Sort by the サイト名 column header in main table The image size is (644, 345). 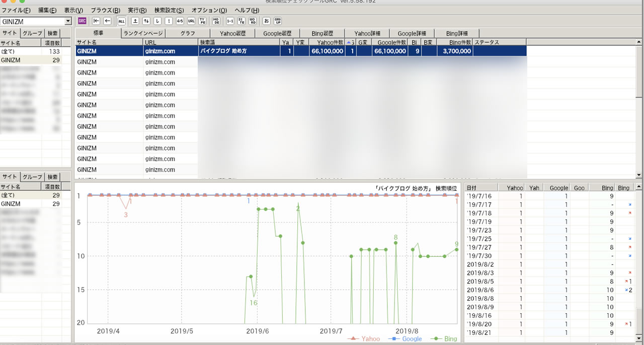pos(109,42)
